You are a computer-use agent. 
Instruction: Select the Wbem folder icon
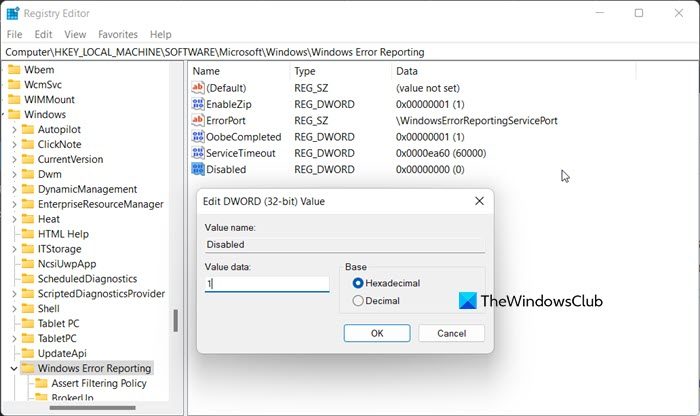click(14, 70)
